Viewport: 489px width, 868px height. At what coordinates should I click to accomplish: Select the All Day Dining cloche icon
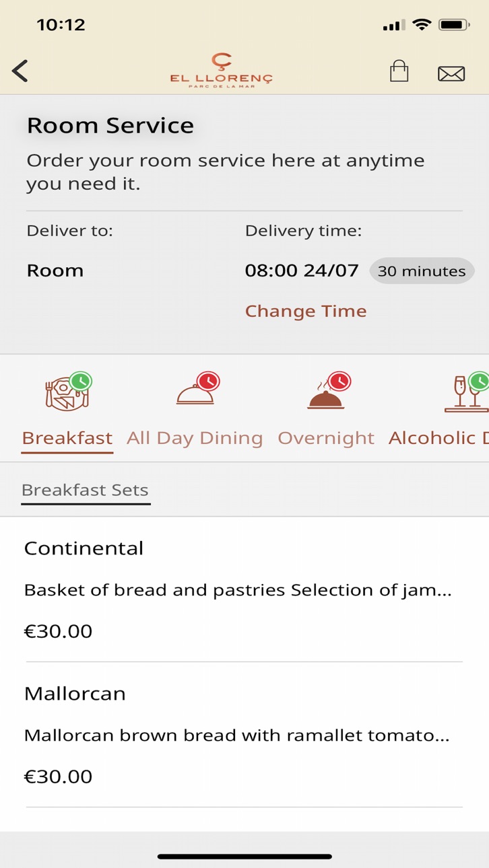click(x=197, y=390)
